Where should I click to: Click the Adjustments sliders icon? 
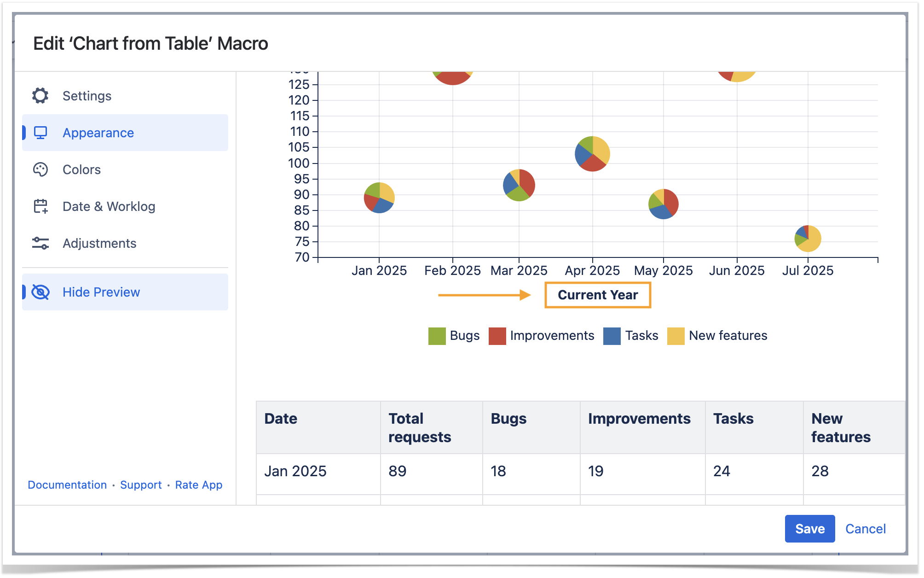(40, 243)
